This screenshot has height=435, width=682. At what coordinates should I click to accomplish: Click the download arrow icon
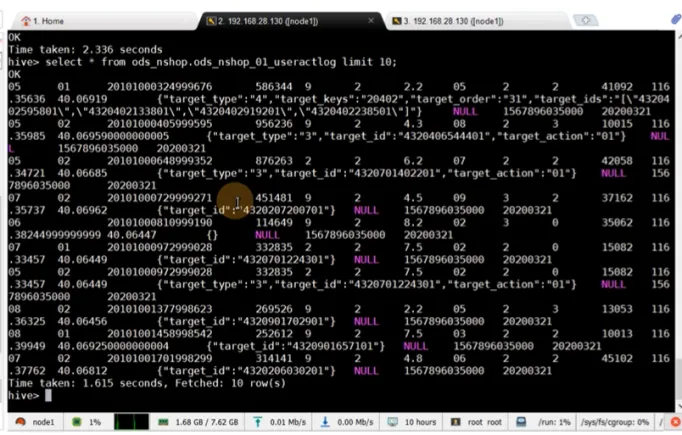(x=325, y=422)
